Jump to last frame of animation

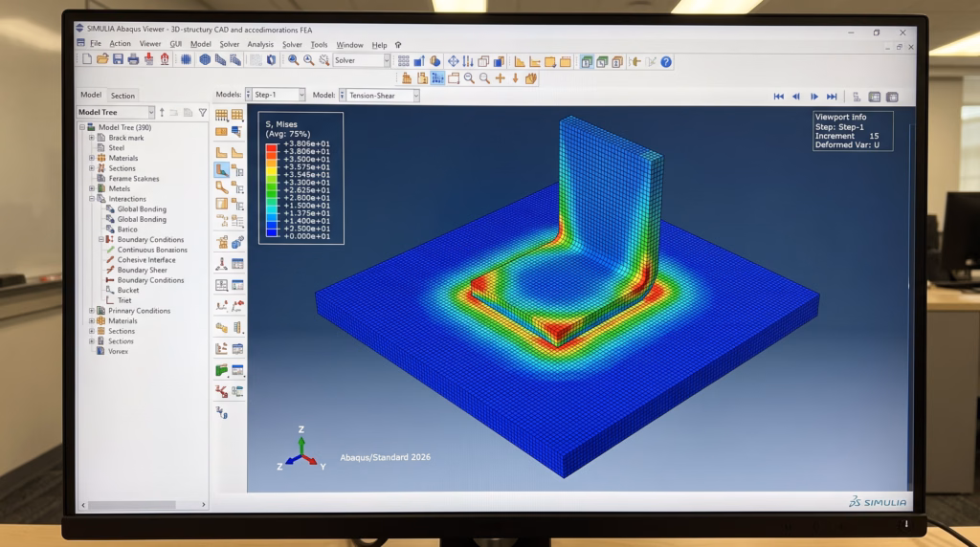tap(832, 97)
